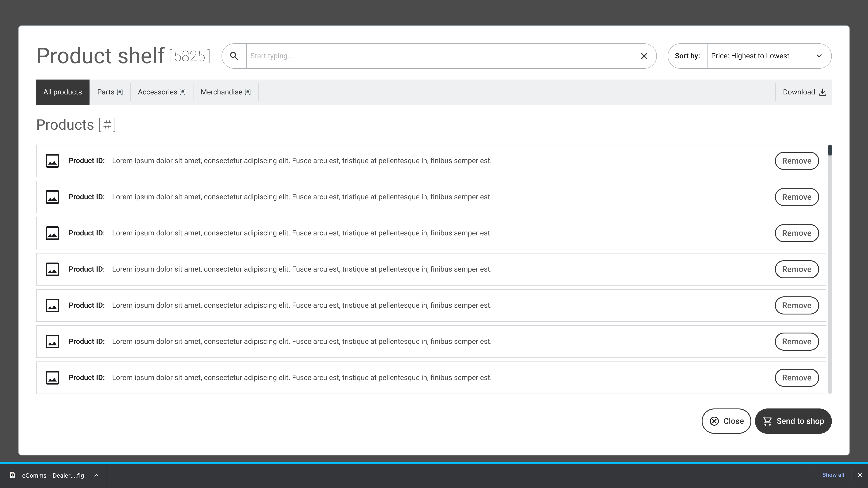This screenshot has width=868, height=488.
Task: Click Show all downloads link
Action: (833, 475)
